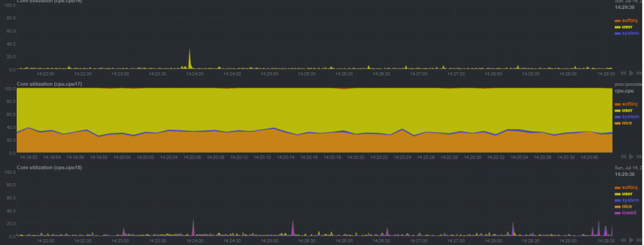Rewind the cpu17 chart with double-left arrows
Screen dimensions: 644x245
click(623, 157)
